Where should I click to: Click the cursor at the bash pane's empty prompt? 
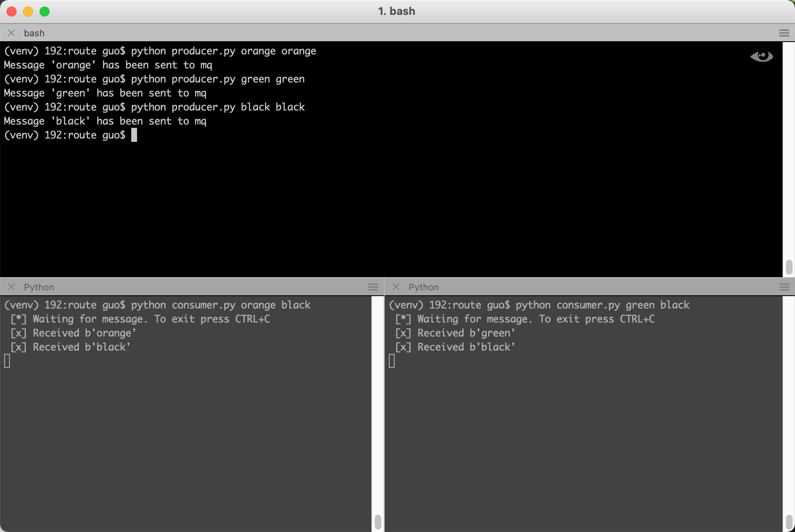click(x=134, y=135)
